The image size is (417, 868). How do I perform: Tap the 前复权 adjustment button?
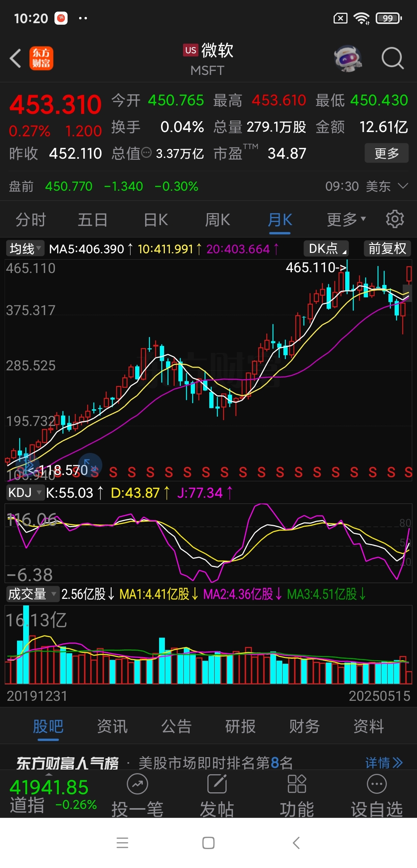(387, 248)
